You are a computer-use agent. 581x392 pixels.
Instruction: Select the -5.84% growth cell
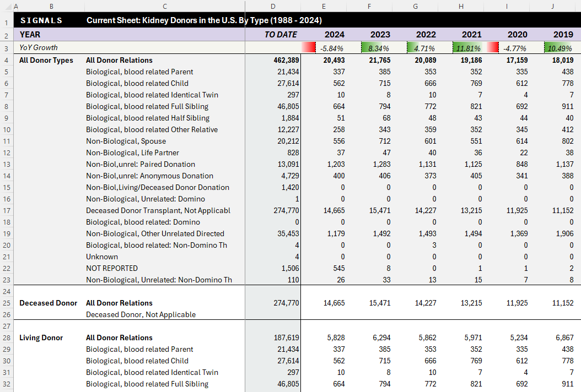[324, 48]
